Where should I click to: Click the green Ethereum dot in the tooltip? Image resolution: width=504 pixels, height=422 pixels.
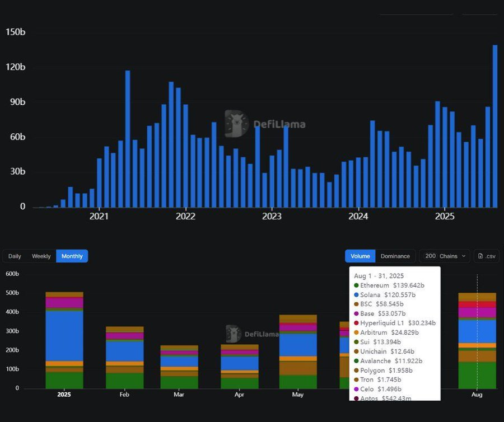(x=357, y=285)
